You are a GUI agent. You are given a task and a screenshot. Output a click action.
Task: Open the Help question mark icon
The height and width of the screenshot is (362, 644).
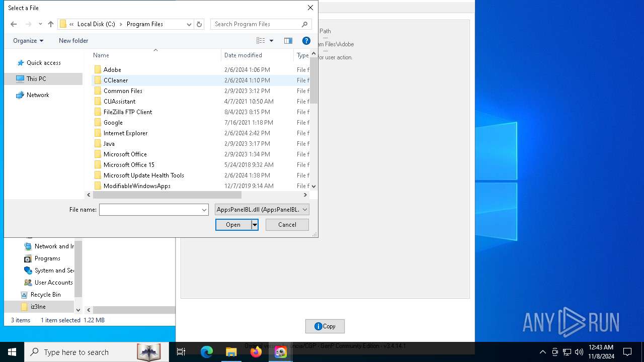306,41
